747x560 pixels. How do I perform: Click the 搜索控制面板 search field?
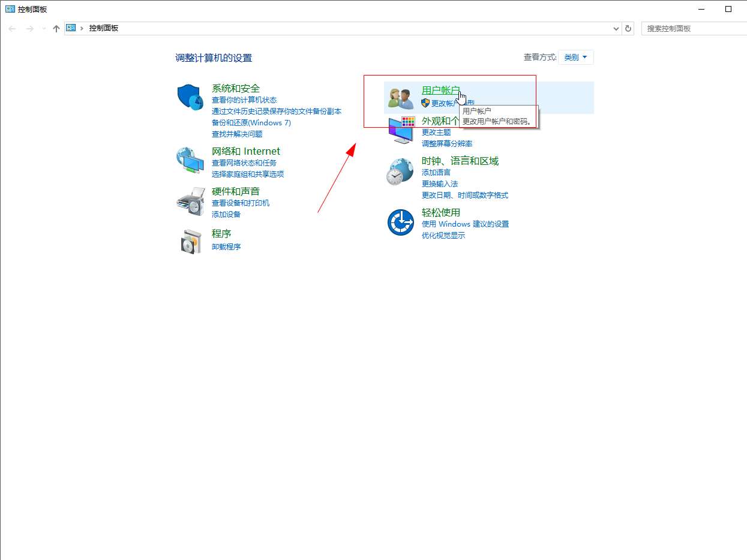click(x=694, y=28)
